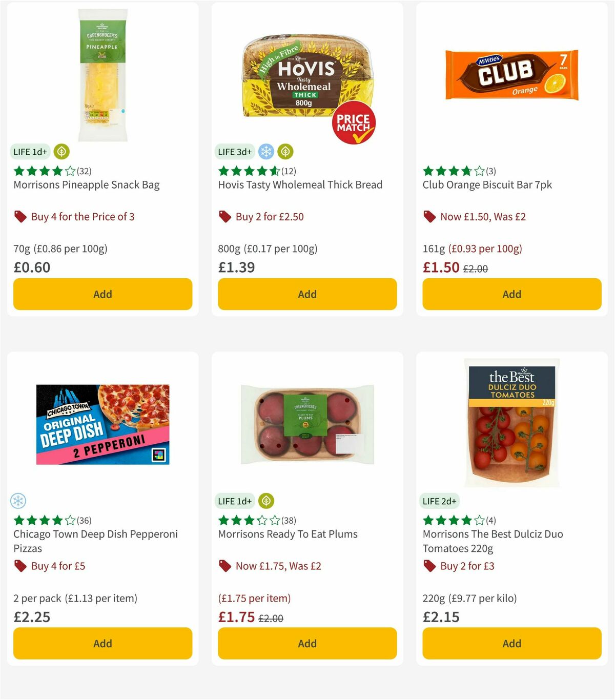Image resolution: width=615 pixels, height=700 pixels.
Task: Open the 'Buy 4 for £5' pizza offer link
Action: pyautogui.click(x=58, y=566)
